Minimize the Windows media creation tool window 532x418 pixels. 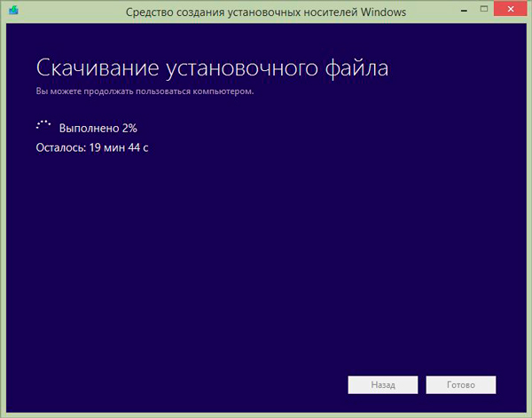[x=464, y=10]
